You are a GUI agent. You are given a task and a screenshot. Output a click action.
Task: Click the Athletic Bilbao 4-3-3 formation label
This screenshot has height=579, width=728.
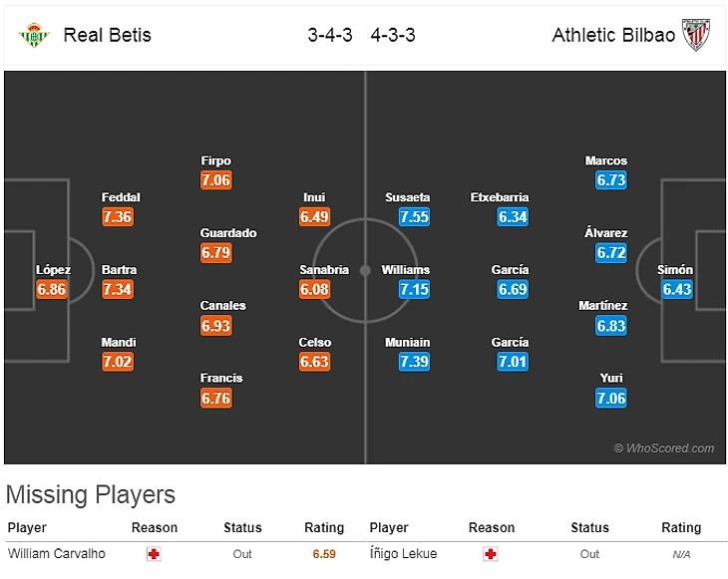click(393, 35)
